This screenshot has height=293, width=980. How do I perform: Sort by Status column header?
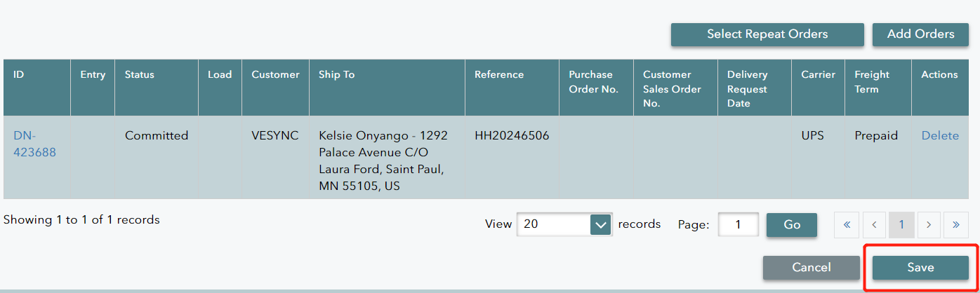click(140, 74)
